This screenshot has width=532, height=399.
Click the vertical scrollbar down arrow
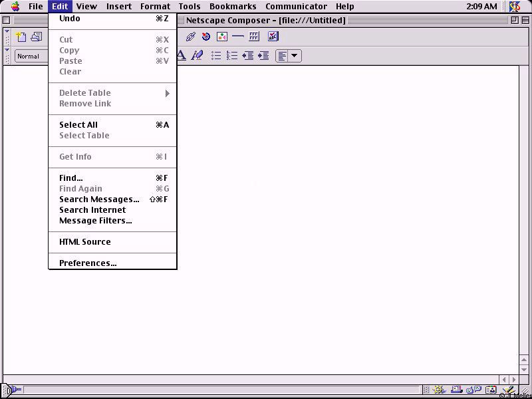point(524,370)
